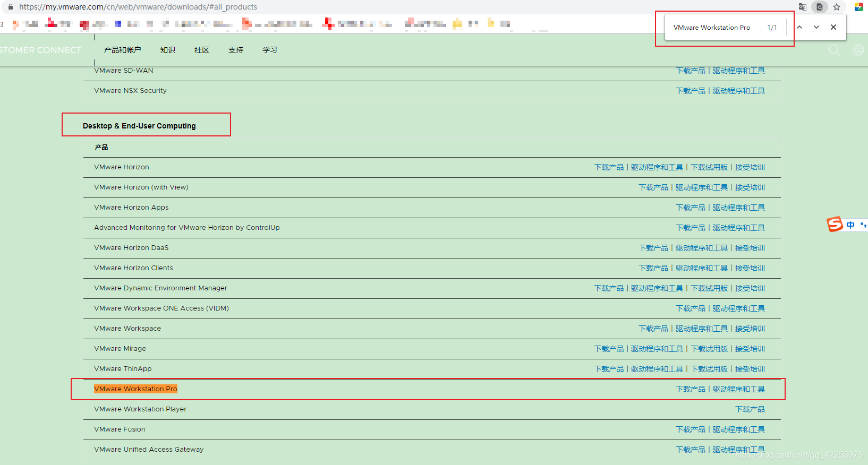Click 驱动程序和工具 for VMware Fusion

click(x=739, y=429)
